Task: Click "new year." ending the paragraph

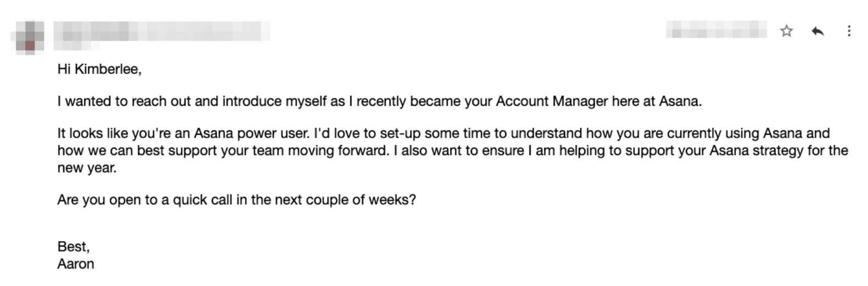Action: click(87, 168)
